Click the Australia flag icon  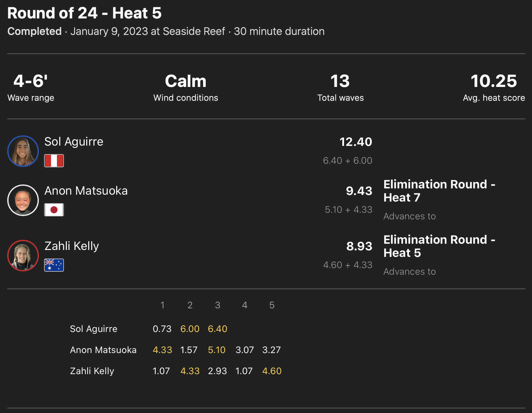pyautogui.click(x=54, y=265)
